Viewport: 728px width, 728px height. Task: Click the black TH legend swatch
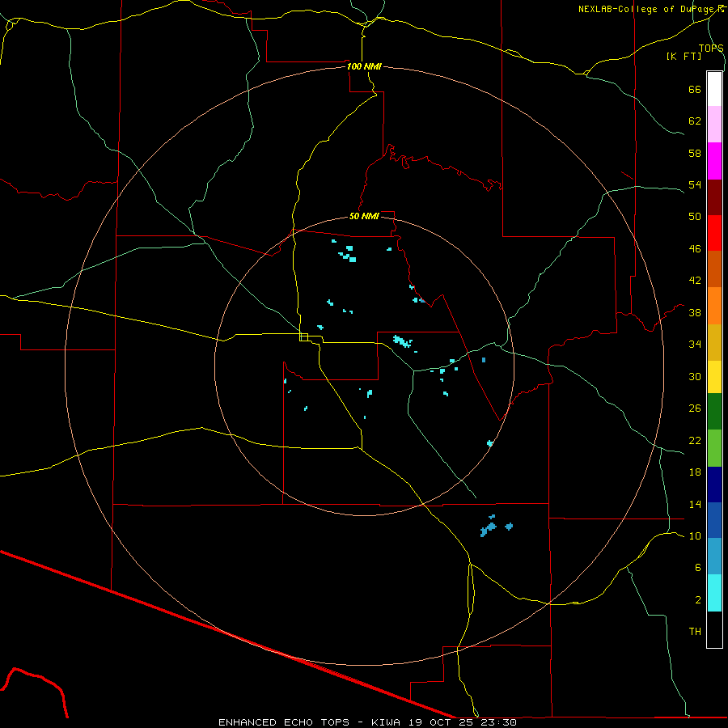click(x=714, y=629)
